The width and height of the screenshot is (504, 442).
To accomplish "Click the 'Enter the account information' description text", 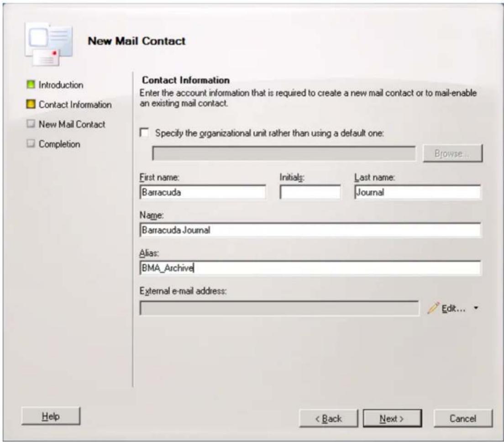I will pyautogui.click(x=308, y=98).
